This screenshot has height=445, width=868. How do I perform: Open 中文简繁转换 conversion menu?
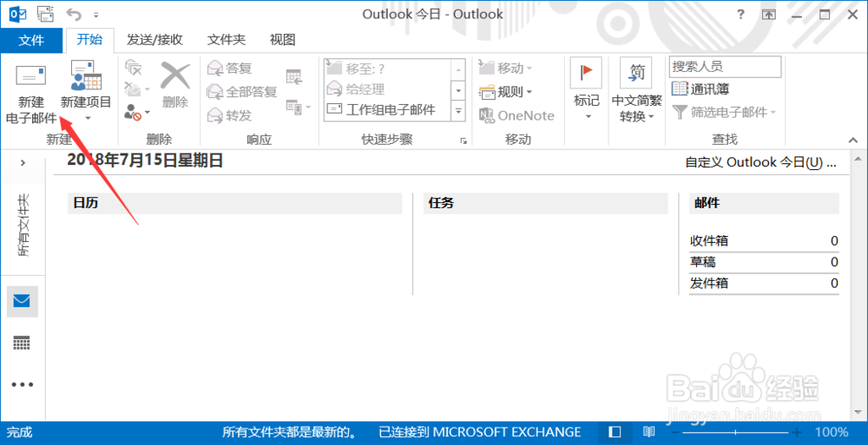pyautogui.click(x=636, y=89)
